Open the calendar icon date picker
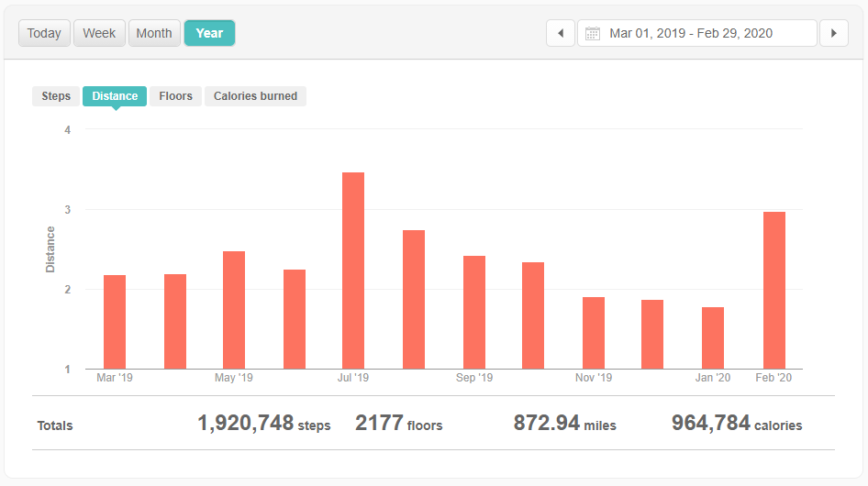 [x=593, y=34]
